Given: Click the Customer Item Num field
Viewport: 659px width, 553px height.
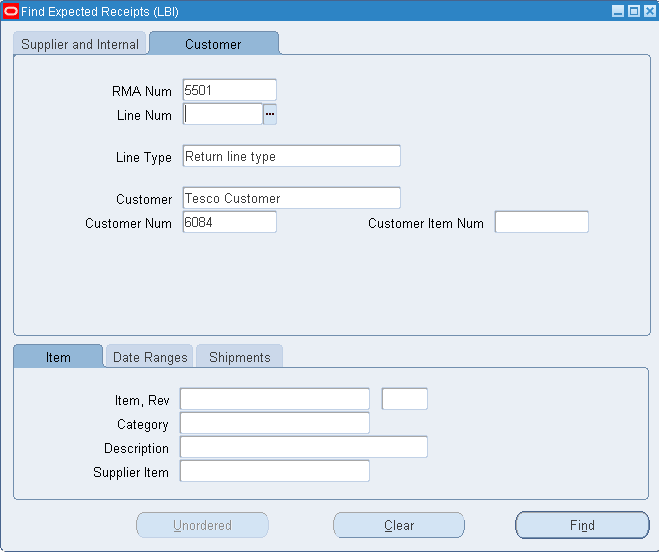Looking at the screenshot, I should coord(541,222).
